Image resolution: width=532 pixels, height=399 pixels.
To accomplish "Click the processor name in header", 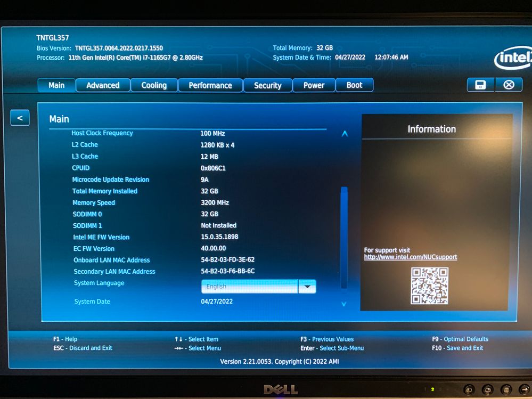I will [x=135, y=58].
